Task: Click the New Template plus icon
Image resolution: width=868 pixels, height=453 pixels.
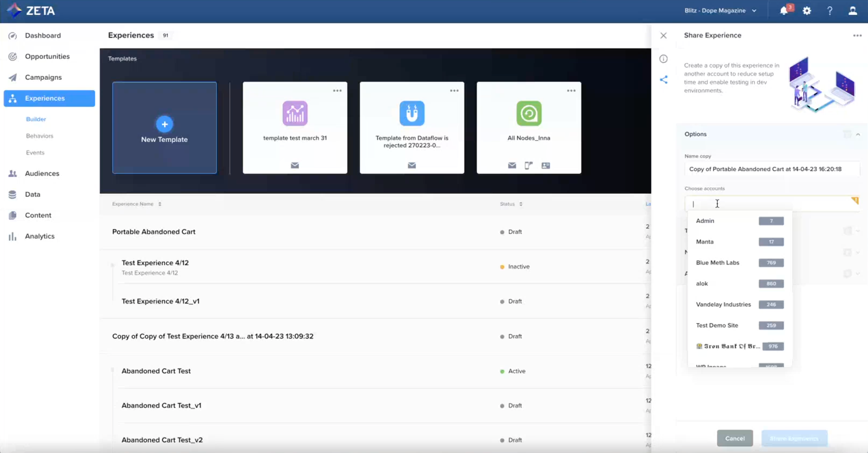Action: pos(165,124)
